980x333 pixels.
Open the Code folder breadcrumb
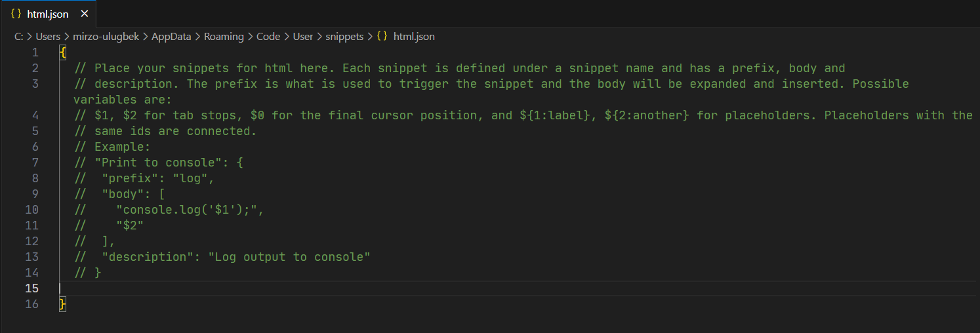pos(268,37)
